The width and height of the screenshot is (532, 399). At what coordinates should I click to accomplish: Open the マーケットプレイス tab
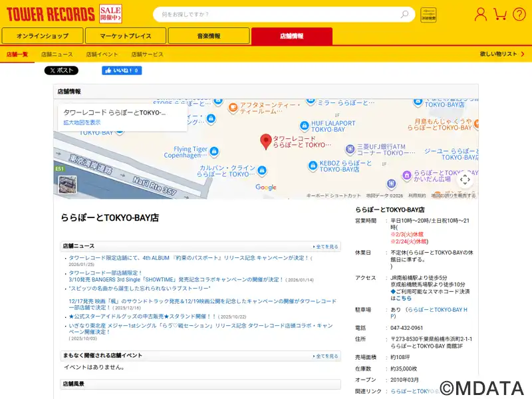(126, 36)
